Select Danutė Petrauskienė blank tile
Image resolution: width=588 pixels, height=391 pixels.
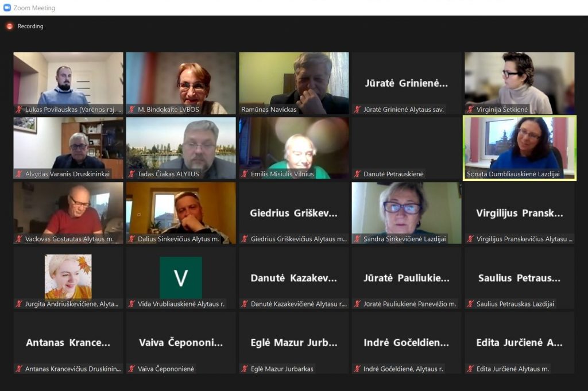pyautogui.click(x=407, y=148)
